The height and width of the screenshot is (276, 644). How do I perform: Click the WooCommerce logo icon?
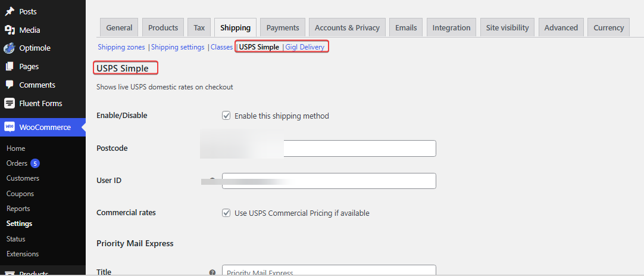(9, 127)
